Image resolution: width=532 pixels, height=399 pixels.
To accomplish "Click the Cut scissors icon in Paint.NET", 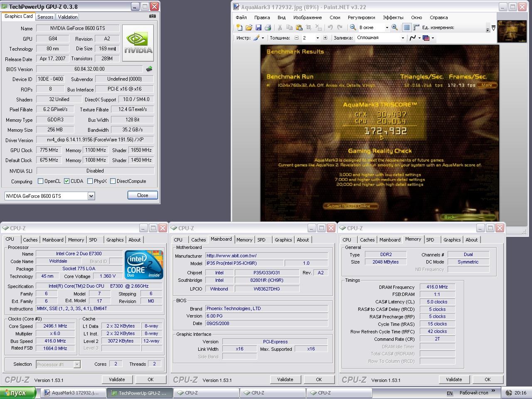I will (x=280, y=27).
